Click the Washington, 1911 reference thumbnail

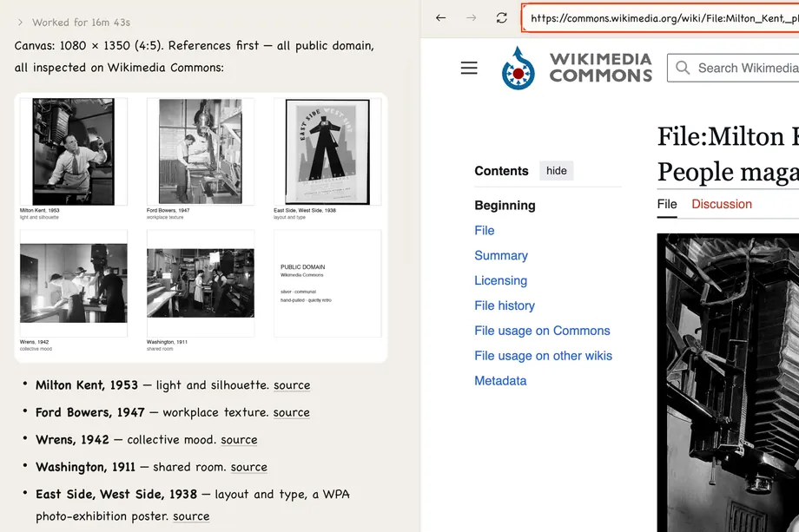pos(201,283)
